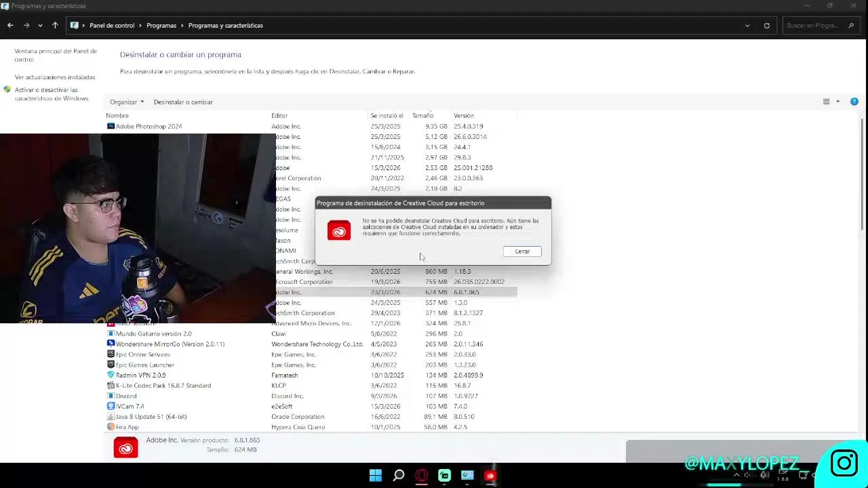
Task: Select Mundo Gaturro versión 2.0 program icon
Action: (111, 333)
